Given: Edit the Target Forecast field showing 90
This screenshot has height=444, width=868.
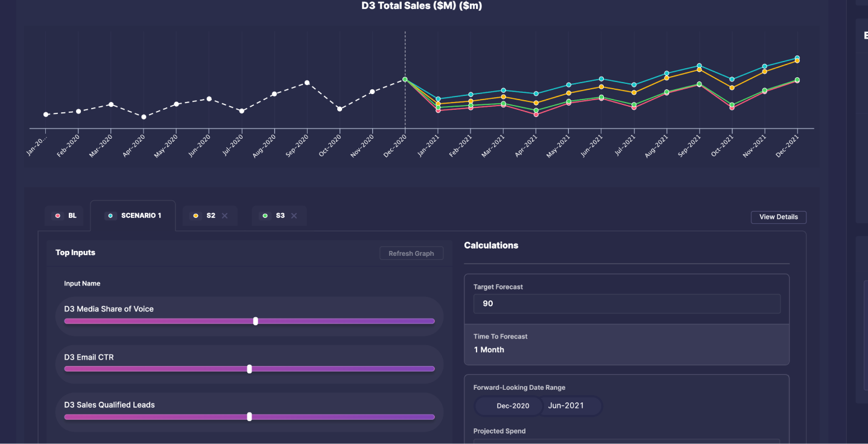Looking at the screenshot, I should click(x=627, y=303).
